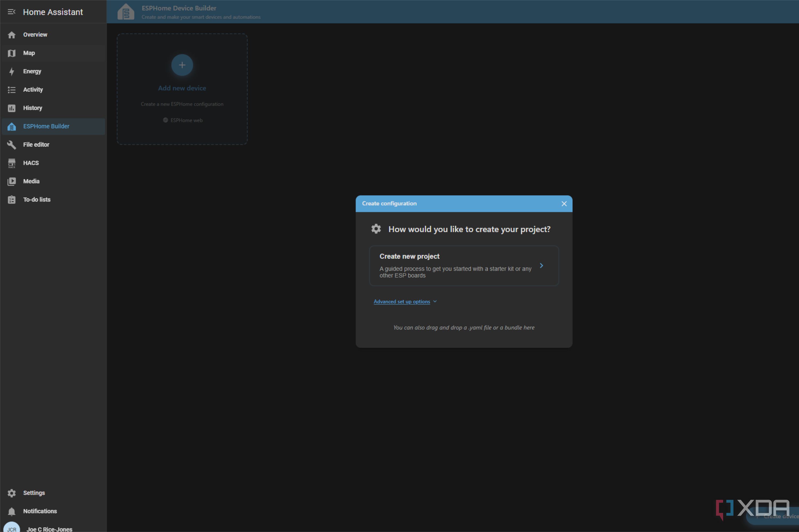Image resolution: width=799 pixels, height=532 pixels.
Task: Click the Energy lightning bolt icon
Action: click(11, 71)
